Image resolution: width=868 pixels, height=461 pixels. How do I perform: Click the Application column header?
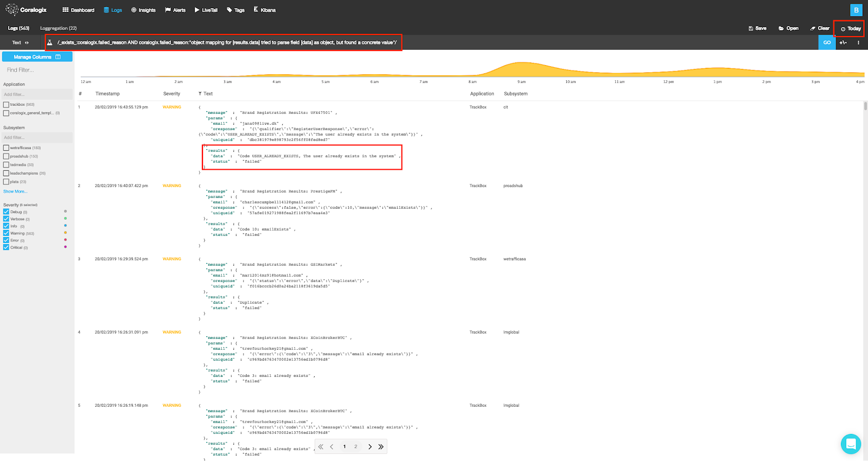click(x=482, y=94)
